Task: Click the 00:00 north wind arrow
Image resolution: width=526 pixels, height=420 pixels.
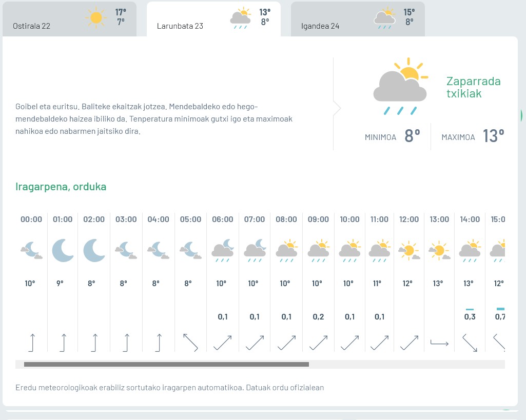Action: click(x=32, y=343)
